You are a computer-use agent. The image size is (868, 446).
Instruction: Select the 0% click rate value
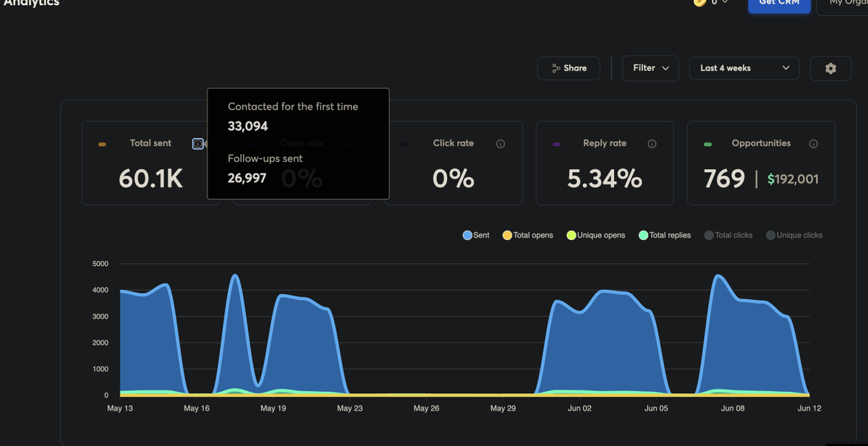[454, 179]
